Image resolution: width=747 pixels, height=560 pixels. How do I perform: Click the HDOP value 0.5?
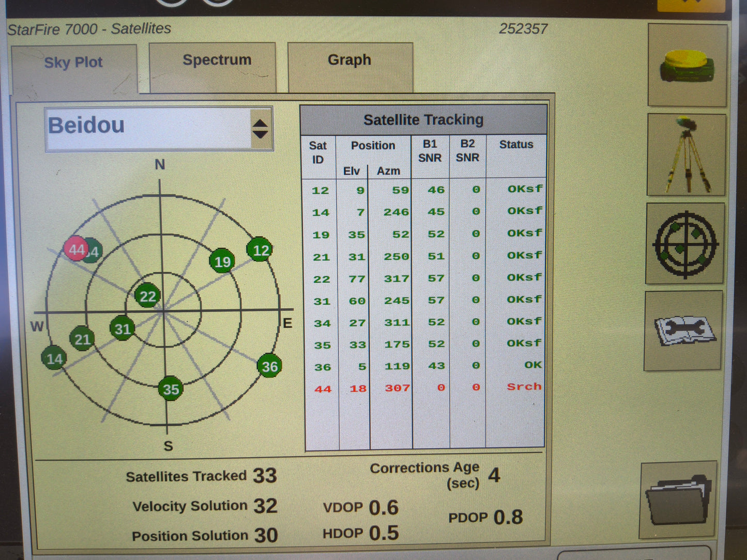(x=384, y=533)
